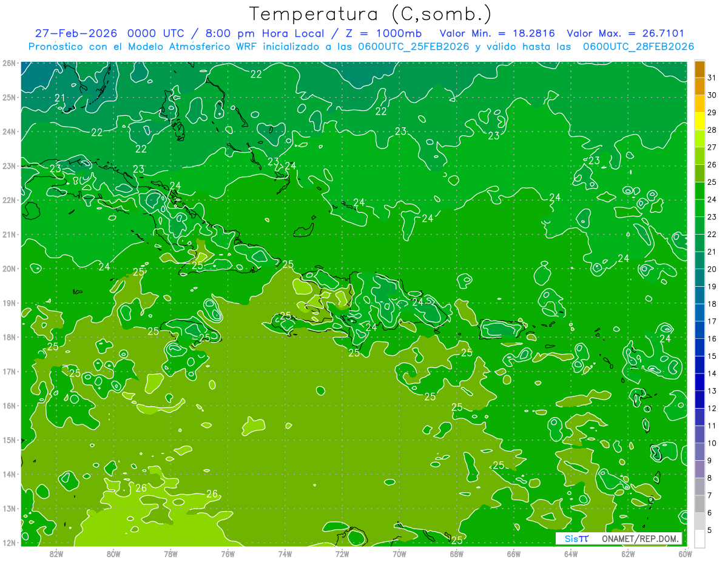Select the "Valor Max. = 26.7101" text

pyautogui.click(x=625, y=33)
